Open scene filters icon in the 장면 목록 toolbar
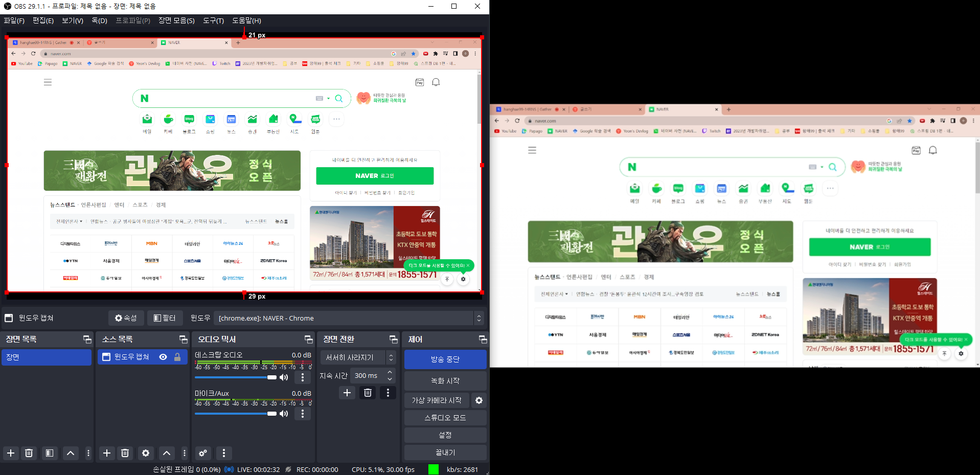This screenshot has height=475, width=980. (x=49, y=453)
